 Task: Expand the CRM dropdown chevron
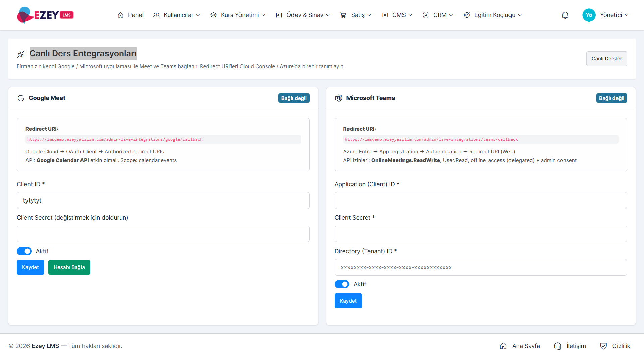pyautogui.click(x=451, y=15)
